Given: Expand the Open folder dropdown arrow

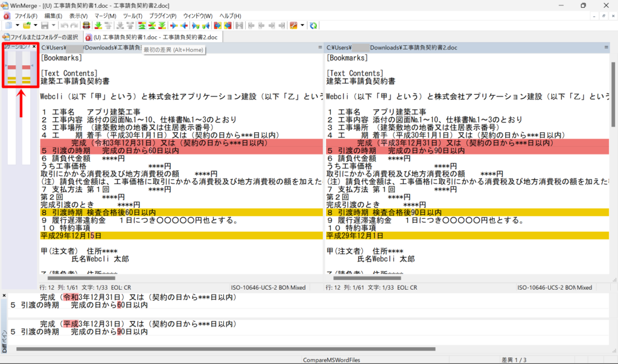Looking at the screenshot, I should tap(35, 25).
